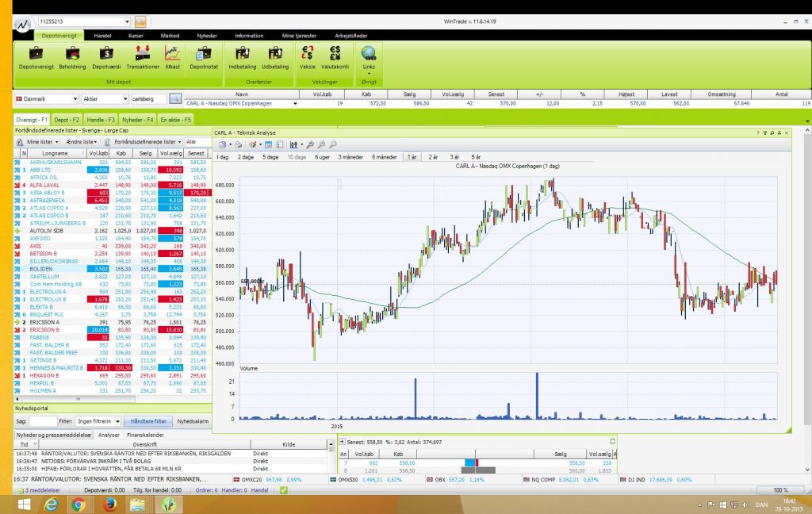Set chart period to 5 år

pyautogui.click(x=476, y=157)
